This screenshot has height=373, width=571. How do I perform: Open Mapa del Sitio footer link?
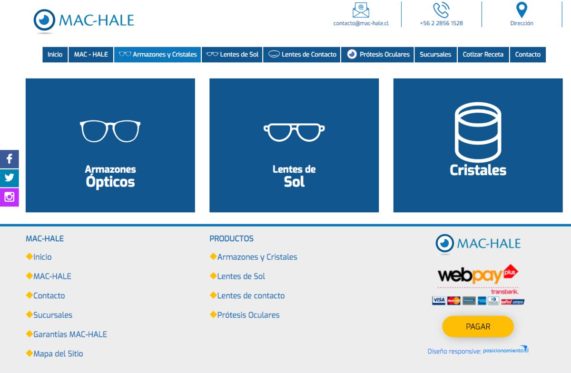pos(58,354)
